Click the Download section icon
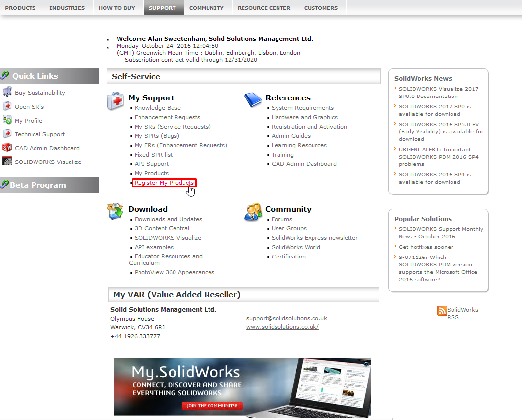Image resolution: width=522 pixels, height=420 pixels. (x=115, y=212)
